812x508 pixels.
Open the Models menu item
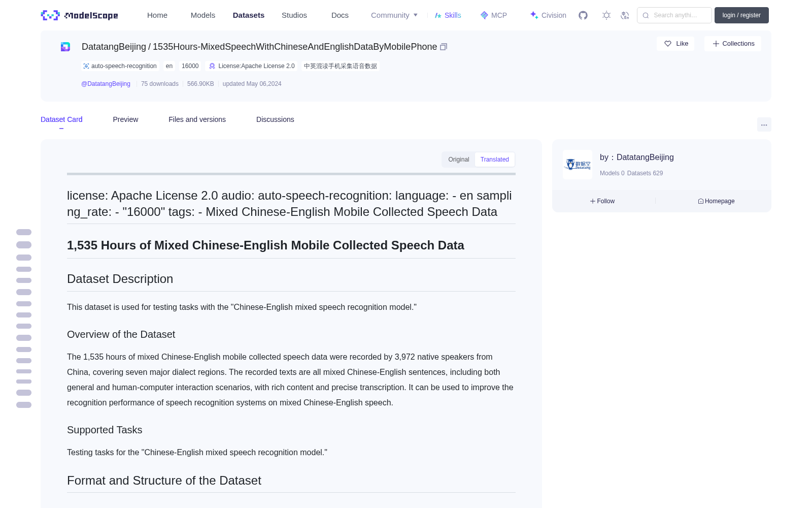coord(203,15)
